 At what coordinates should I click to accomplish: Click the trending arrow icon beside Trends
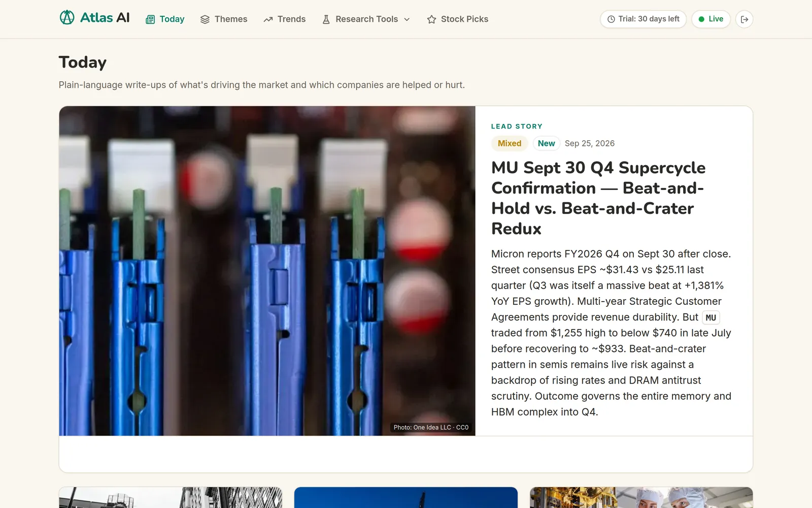click(268, 19)
